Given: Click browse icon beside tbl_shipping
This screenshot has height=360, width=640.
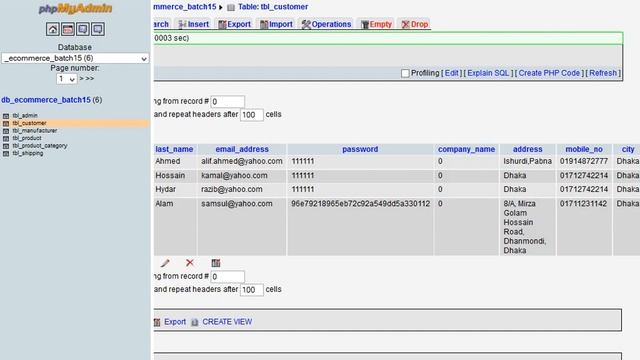Looking at the screenshot, I should [x=6, y=153].
